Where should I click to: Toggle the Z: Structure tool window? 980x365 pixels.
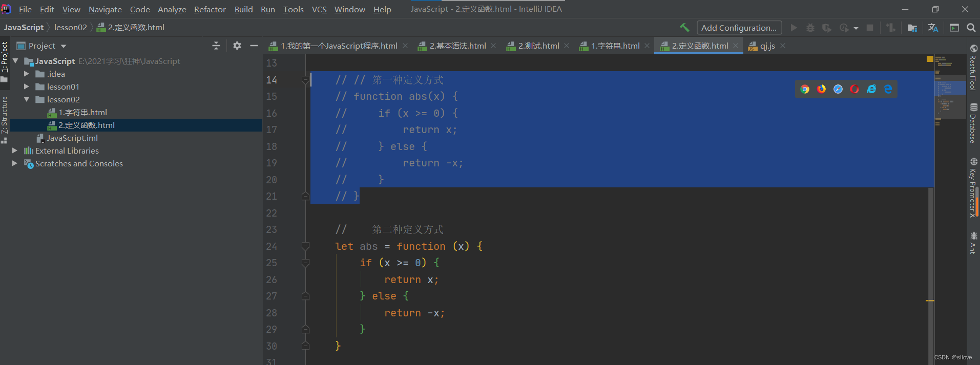[x=5, y=119]
